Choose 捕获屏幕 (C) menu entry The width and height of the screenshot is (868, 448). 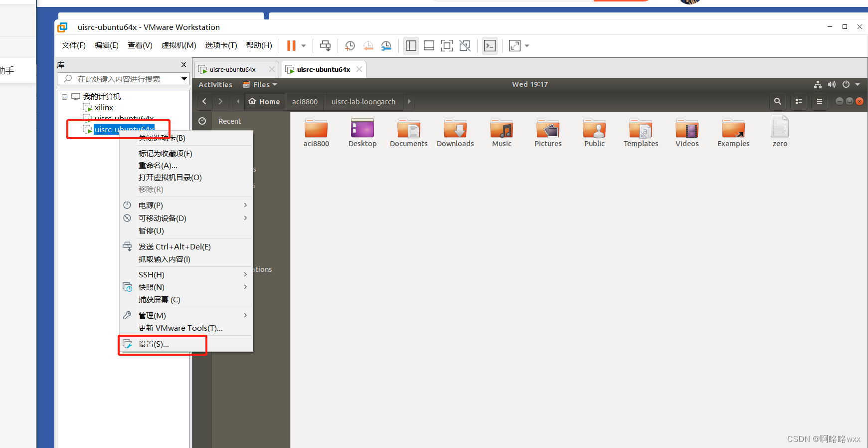tap(160, 300)
